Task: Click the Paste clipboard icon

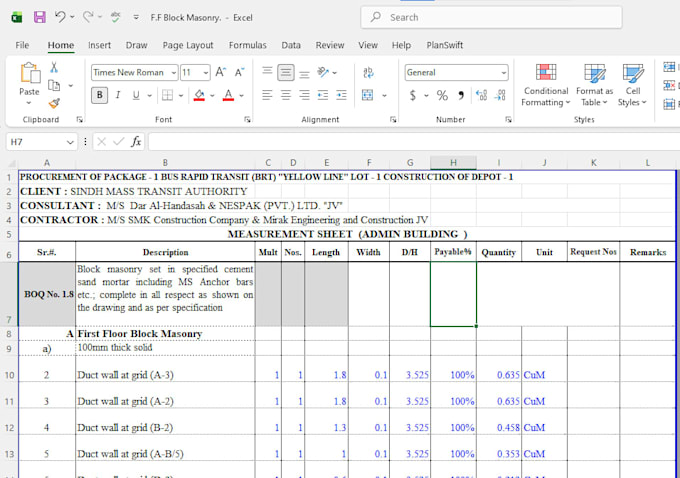Action: click(29, 73)
